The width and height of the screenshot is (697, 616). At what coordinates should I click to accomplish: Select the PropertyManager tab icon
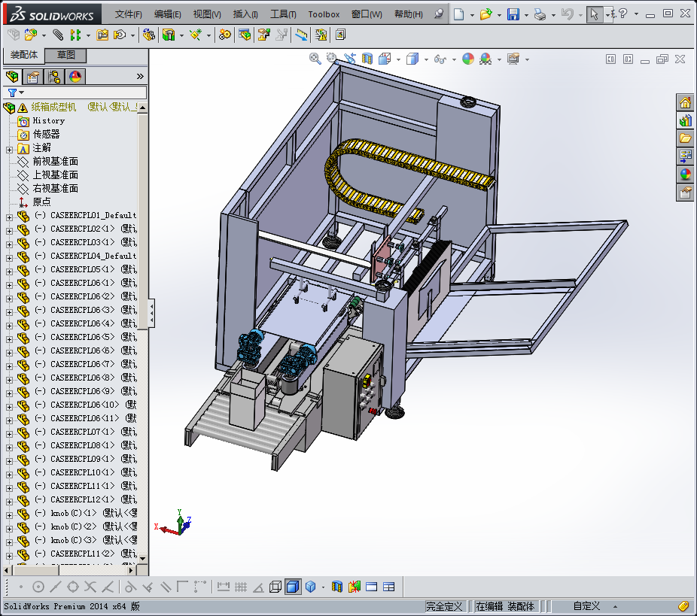pyautogui.click(x=33, y=77)
